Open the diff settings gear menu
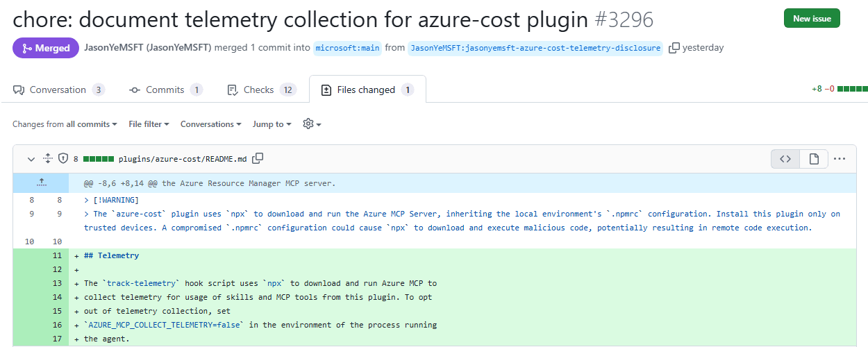 click(x=312, y=124)
